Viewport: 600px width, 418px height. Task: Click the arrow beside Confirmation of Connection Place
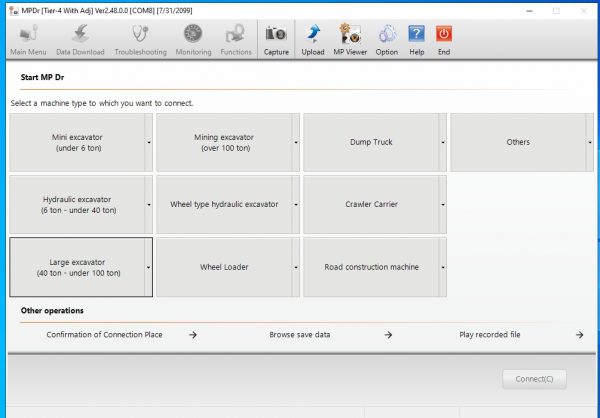pyautogui.click(x=193, y=335)
